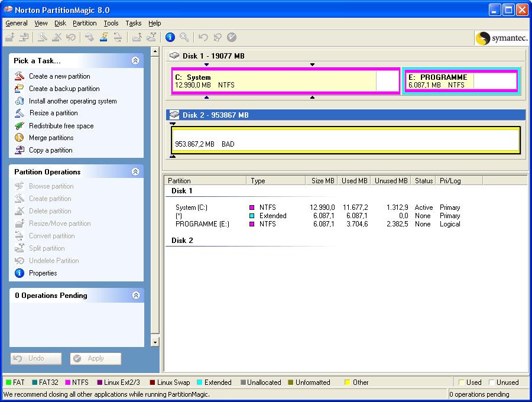This screenshot has width=532, height=402.
Task: Open the View menu
Action: point(41,23)
